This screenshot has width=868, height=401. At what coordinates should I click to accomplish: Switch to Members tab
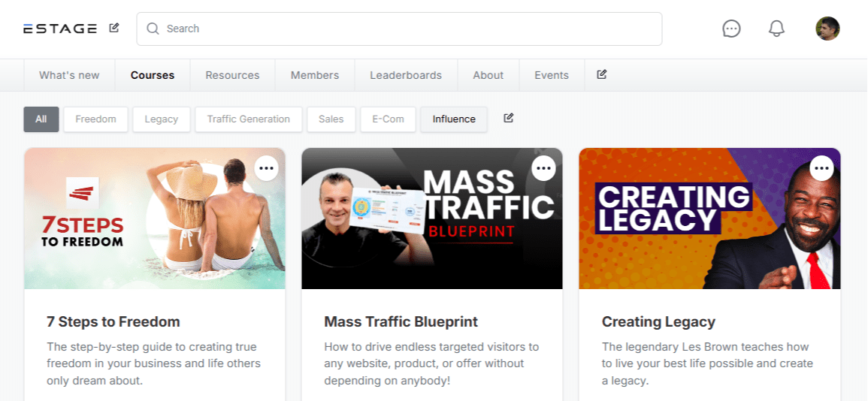point(315,75)
